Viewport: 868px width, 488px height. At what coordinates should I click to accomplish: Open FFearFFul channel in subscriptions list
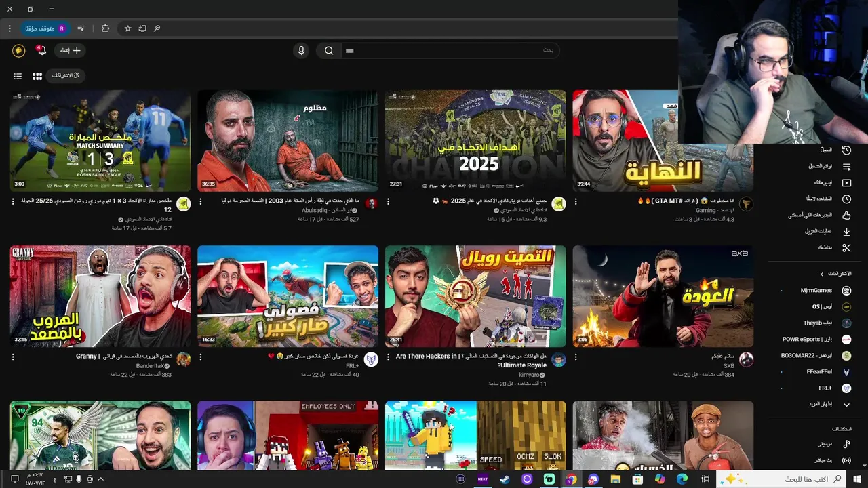pos(815,372)
